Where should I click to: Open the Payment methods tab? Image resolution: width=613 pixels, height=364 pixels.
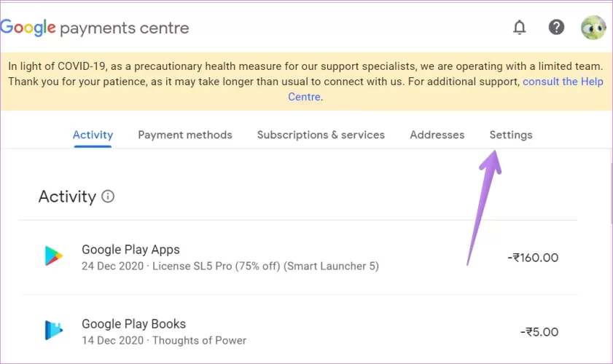click(185, 135)
